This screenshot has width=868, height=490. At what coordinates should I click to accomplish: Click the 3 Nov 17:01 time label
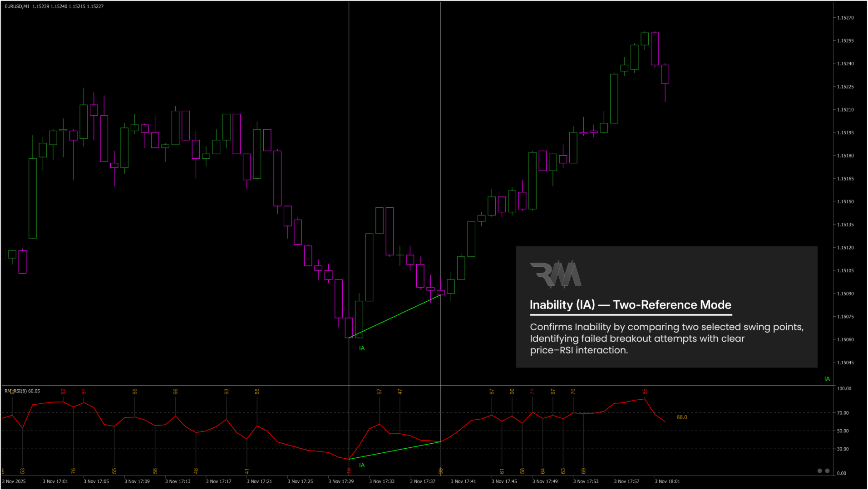[x=55, y=481]
